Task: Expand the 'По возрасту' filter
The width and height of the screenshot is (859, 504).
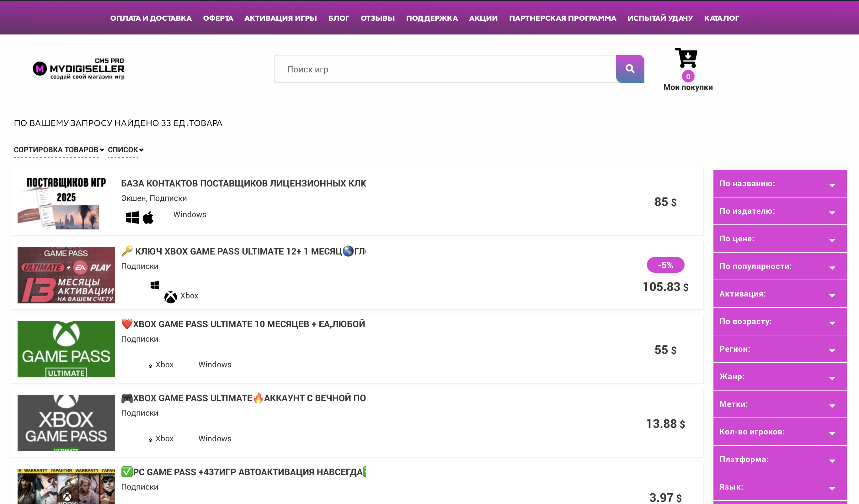Action: pyautogui.click(x=780, y=322)
